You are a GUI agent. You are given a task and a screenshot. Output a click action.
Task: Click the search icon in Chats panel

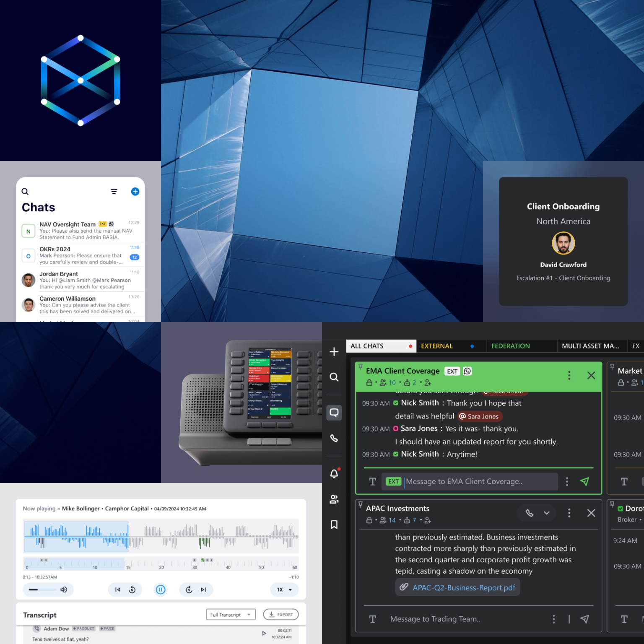(x=25, y=192)
